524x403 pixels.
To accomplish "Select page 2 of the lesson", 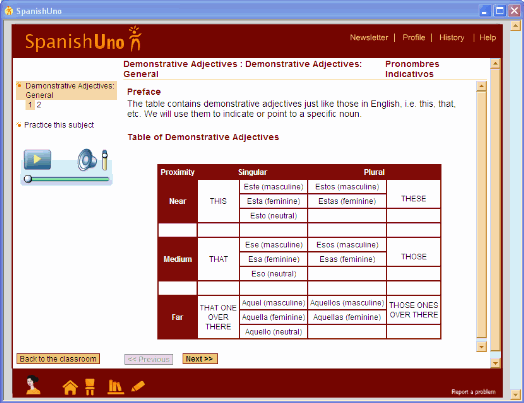I will pos(39,105).
